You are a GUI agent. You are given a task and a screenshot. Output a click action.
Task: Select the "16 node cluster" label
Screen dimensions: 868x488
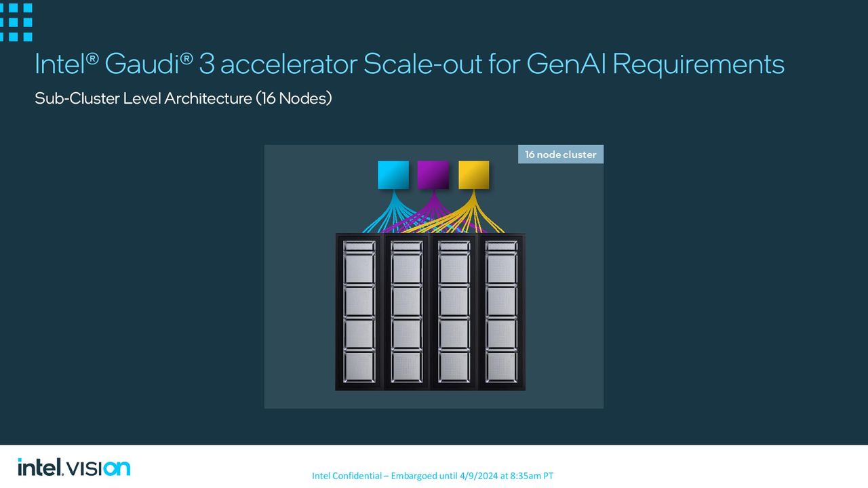[561, 155]
